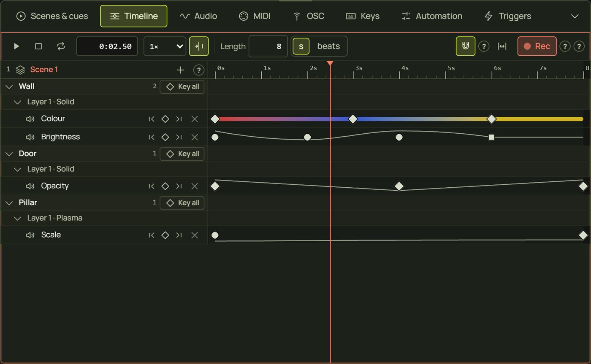The image size is (591, 364).
Task: Select the yellow Colour keyframe at 6s
Action: coord(491,119)
